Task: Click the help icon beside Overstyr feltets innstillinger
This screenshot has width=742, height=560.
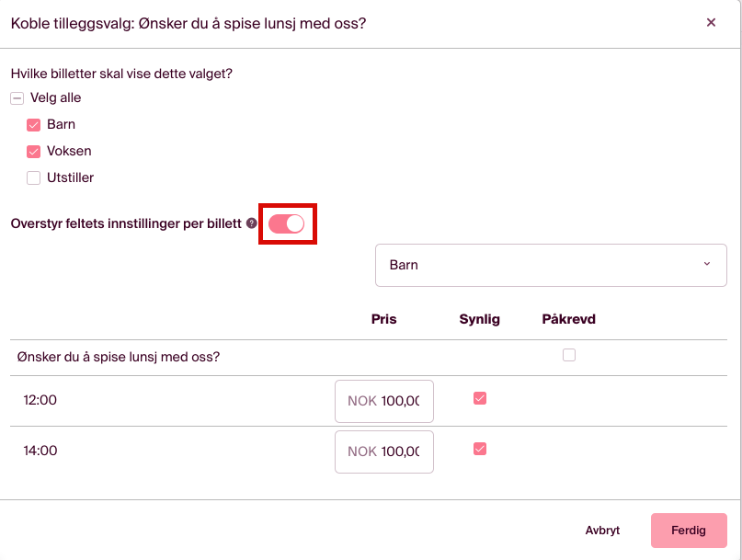Action: (x=252, y=223)
